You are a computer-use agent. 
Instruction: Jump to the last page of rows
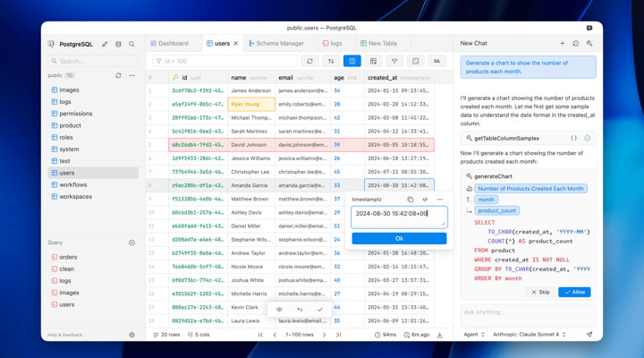338,335
